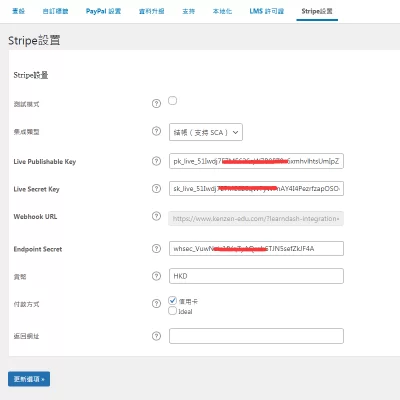The image size is (400, 400).
Task: Switch to the LMS 許可證 tab
Action: [x=267, y=11]
